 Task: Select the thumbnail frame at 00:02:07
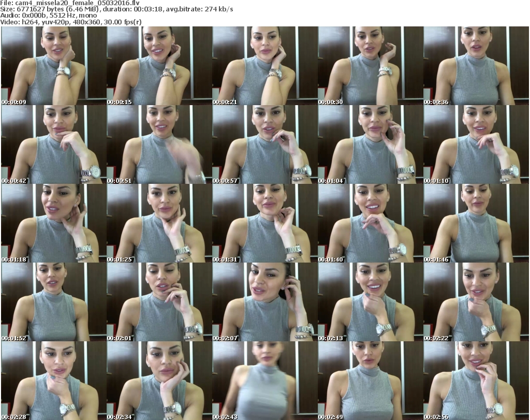point(264,302)
